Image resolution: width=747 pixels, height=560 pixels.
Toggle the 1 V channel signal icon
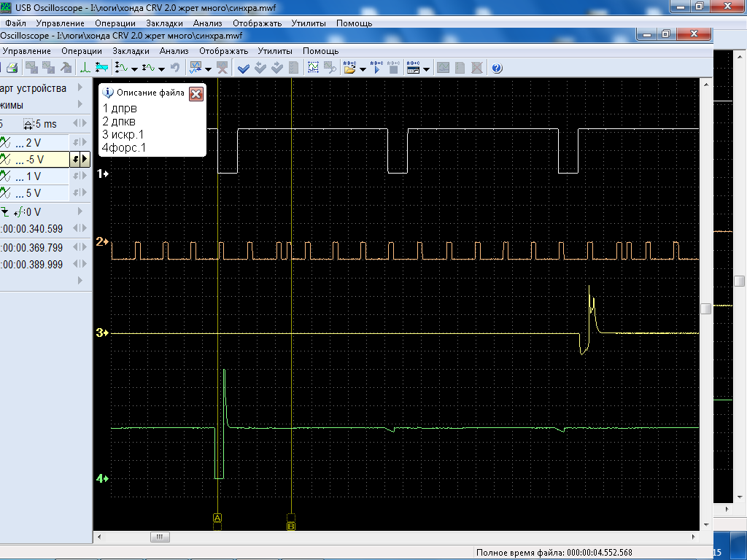click(5, 176)
